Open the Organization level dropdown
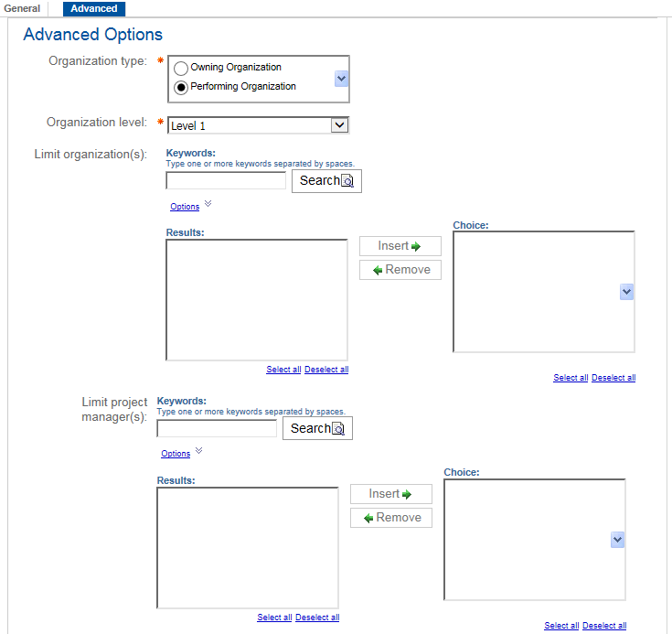 339,125
